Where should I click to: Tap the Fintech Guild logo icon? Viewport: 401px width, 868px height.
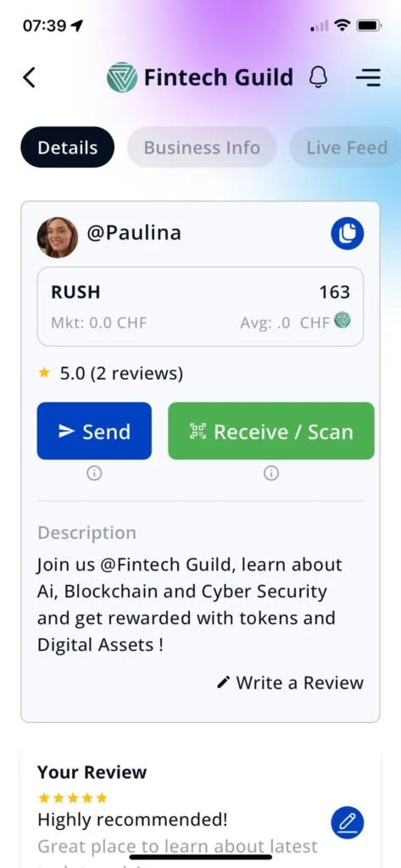pos(122,77)
